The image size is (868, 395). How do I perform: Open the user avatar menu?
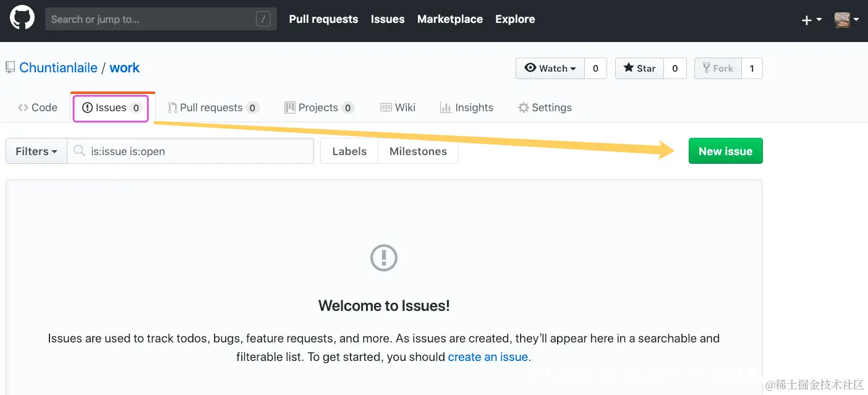(846, 20)
